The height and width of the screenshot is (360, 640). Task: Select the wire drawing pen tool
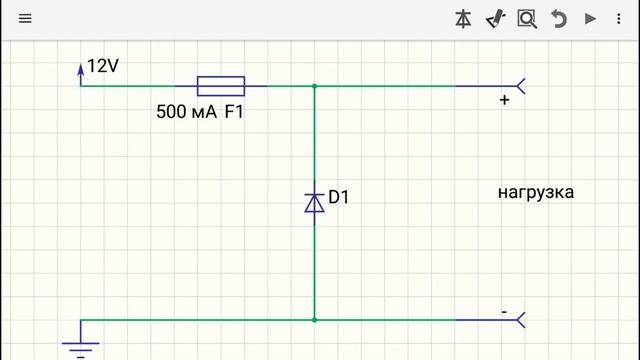pos(496,19)
